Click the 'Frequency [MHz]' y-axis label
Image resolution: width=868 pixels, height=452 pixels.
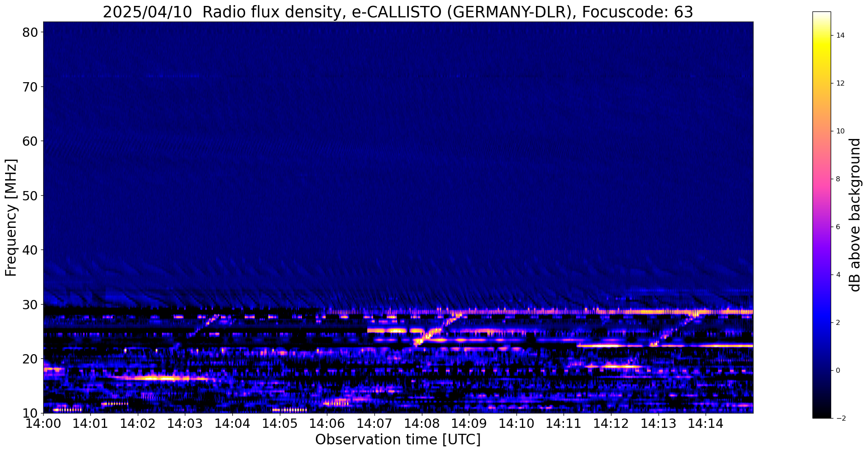pyautogui.click(x=11, y=218)
